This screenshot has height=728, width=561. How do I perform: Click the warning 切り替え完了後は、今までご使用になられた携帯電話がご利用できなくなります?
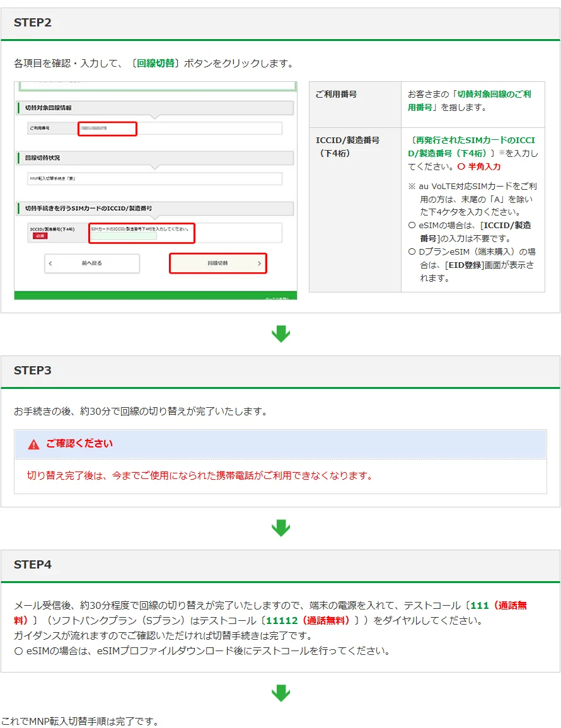pyautogui.click(x=200, y=476)
